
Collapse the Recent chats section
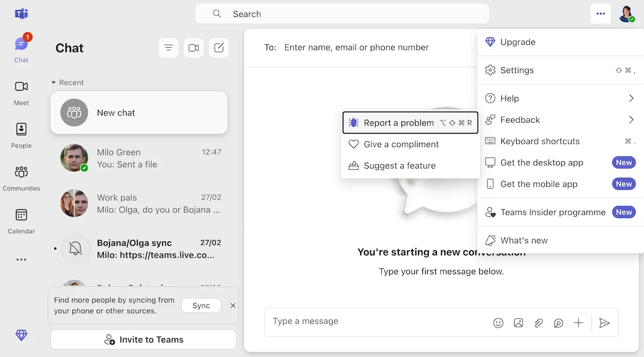(53, 82)
